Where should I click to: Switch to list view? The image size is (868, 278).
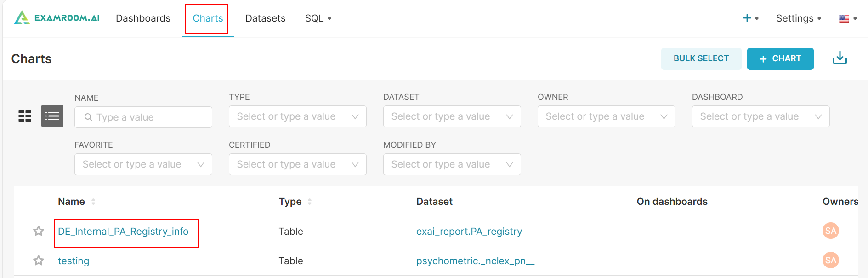point(52,116)
